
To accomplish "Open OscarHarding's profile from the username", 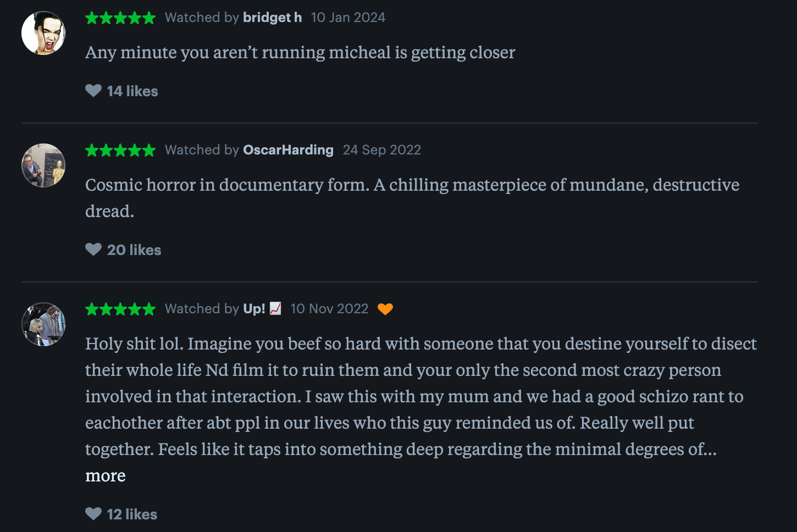I will coord(288,149).
